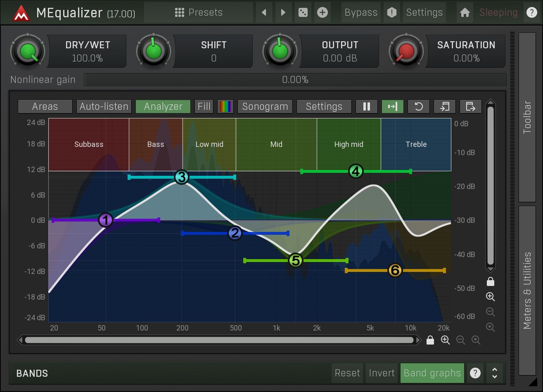
Task: Click the panic exclamation icon beside Bypass
Action: click(391, 12)
